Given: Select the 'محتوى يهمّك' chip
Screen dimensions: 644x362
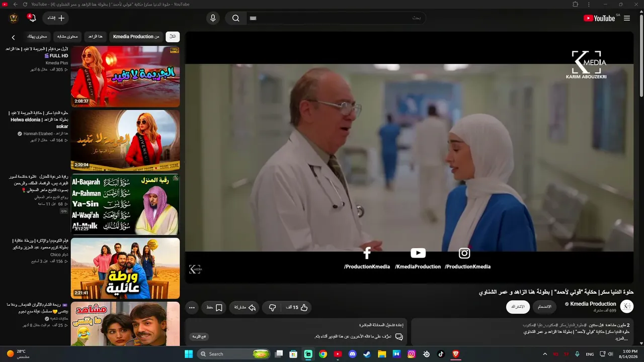Looking at the screenshot, I should (x=37, y=37).
